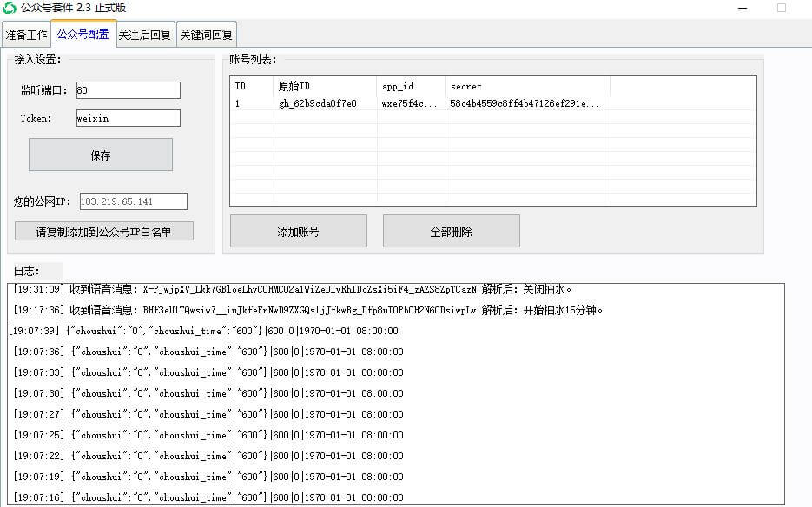Switch to the 准备工作 tab
Viewport: 812px width, 507px height.
(26, 35)
